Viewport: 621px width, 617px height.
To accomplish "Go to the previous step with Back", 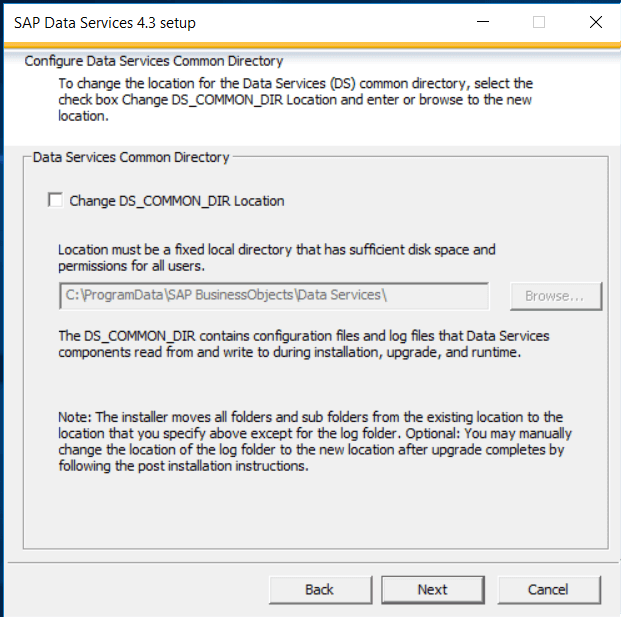I will pyautogui.click(x=320, y=590).
